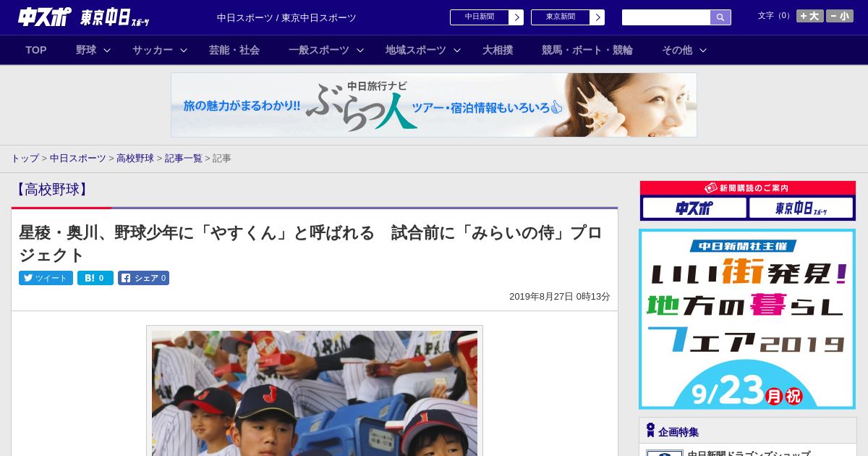This screenshot has width=868, height=456.
Task: Click the 新聞購読のご案内 header banner
Action: coord(748,188)
